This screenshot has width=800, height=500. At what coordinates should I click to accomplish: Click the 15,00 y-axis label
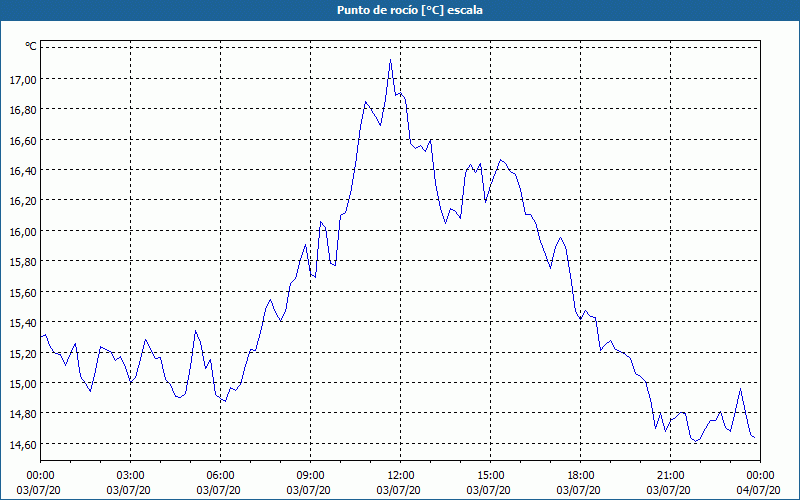tap(22, 384)
